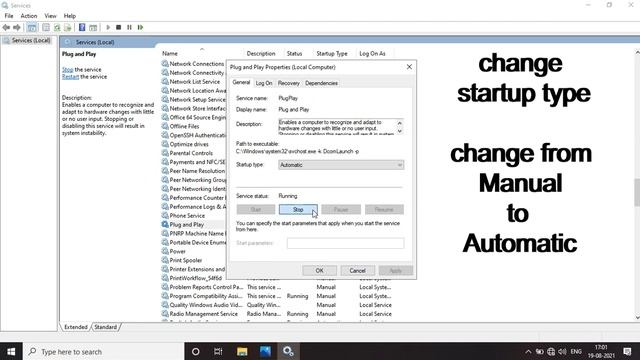Click the Stop button in properties dialog
The width and height of the screenshot is (640, 360).
[x=298, y=209]
